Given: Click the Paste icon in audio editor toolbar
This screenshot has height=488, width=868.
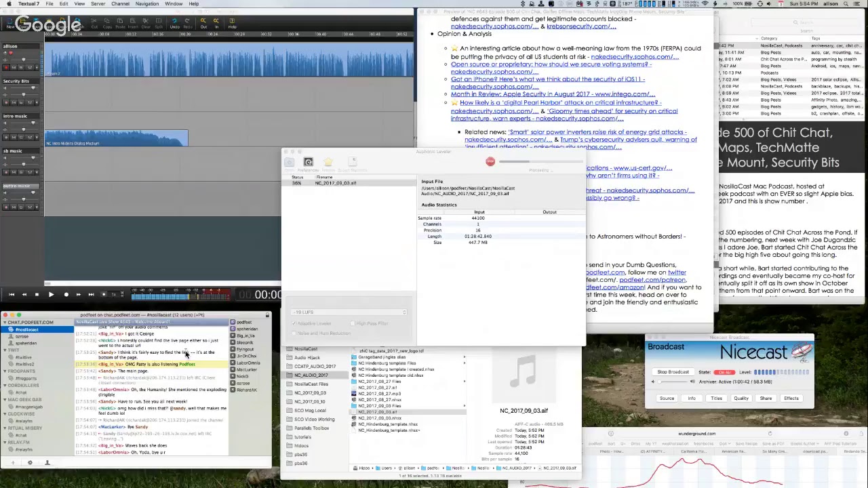Looking at the screenshot, I should tap(121, 22).
